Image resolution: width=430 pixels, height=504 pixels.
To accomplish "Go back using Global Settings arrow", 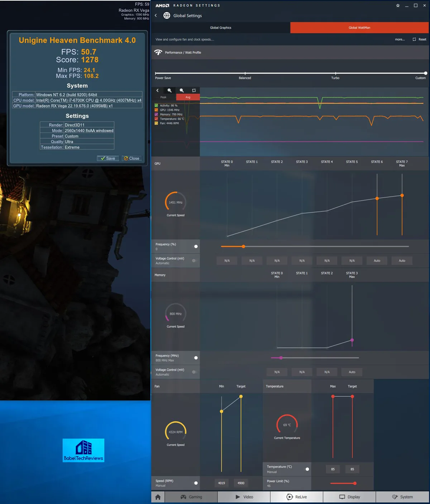I will 156,16.
